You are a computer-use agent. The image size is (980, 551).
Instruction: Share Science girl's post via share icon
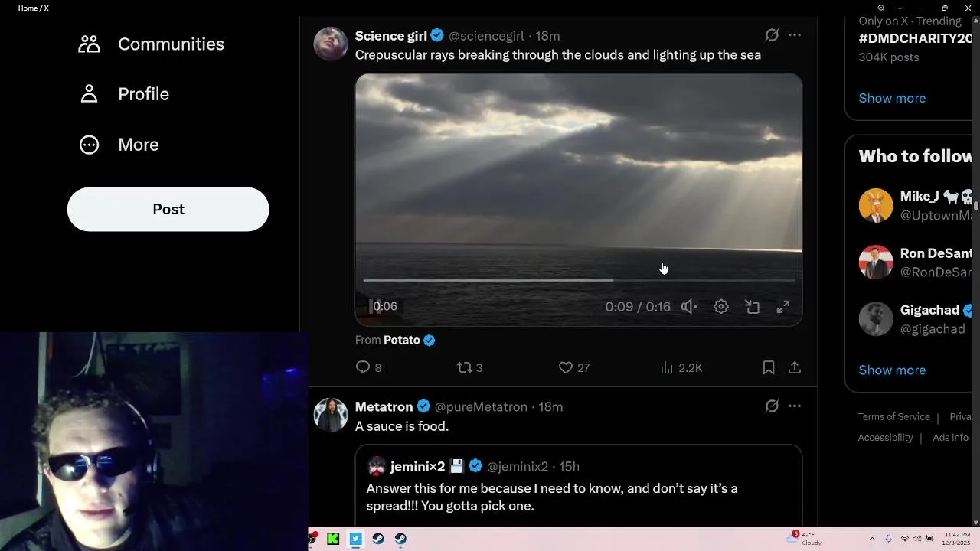[x=795, y=368]
